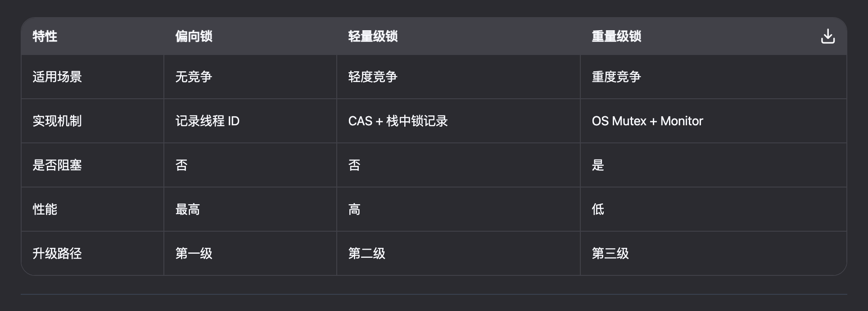Select the 特性 column header
868x311 pixels.
click(x=45, y=36)
